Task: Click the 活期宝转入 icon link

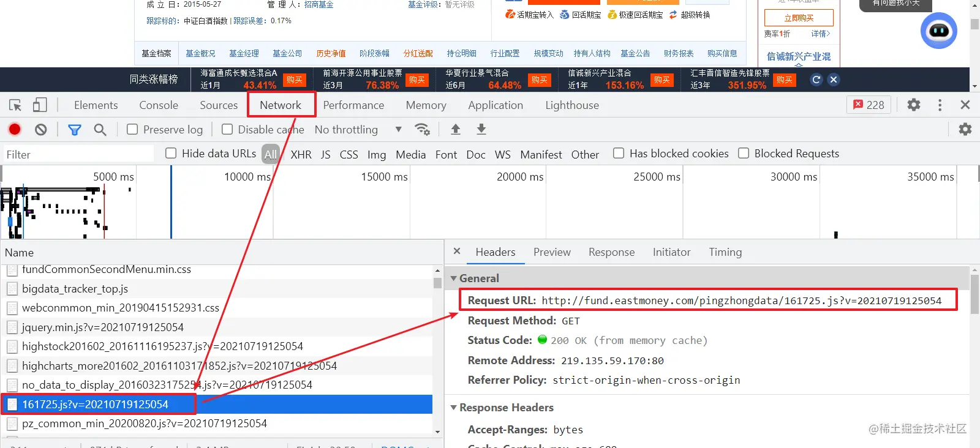Action: 529,15
